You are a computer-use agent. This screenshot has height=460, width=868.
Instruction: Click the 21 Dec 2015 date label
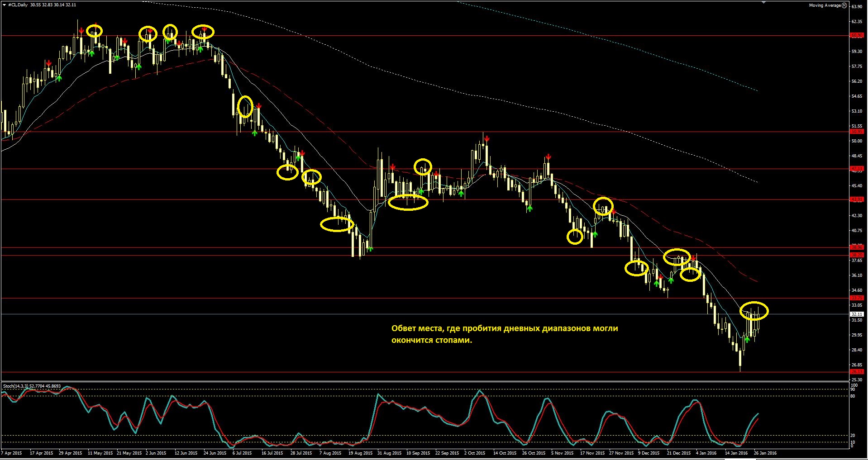tap(679, 453)
